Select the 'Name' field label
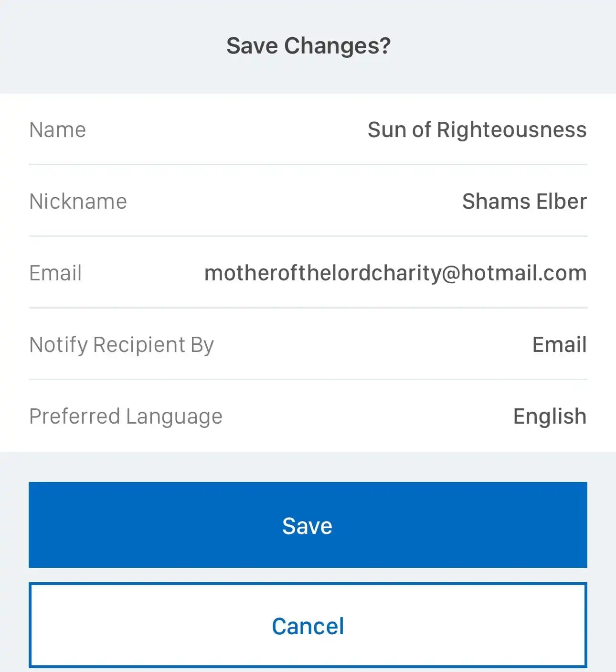Screen dimensions: 616x672 (58, 130)
